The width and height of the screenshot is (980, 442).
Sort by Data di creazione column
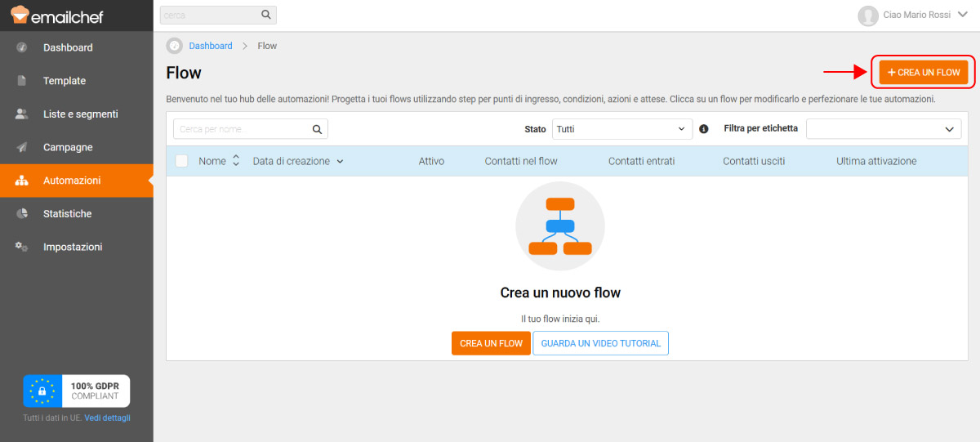(298, 161)
